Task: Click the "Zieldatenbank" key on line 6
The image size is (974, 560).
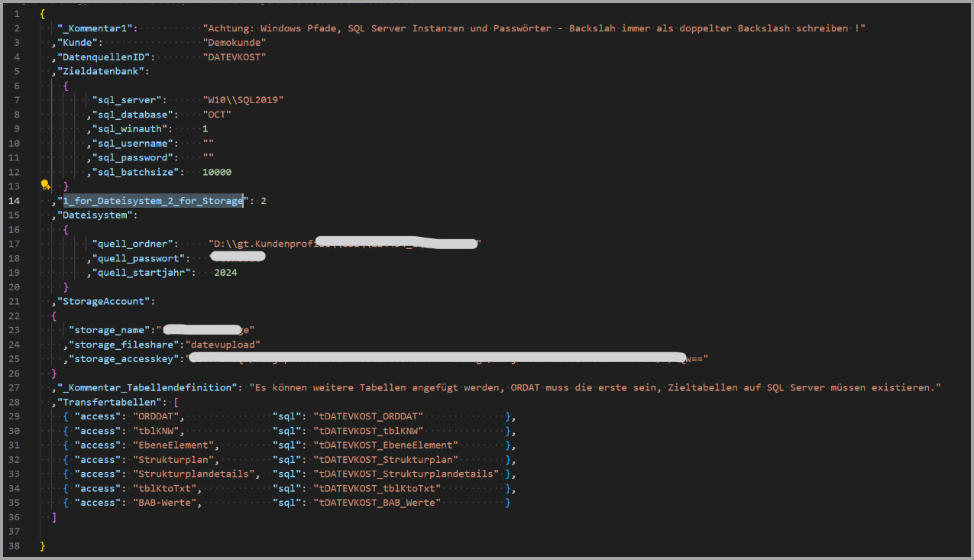Action: 101,71
